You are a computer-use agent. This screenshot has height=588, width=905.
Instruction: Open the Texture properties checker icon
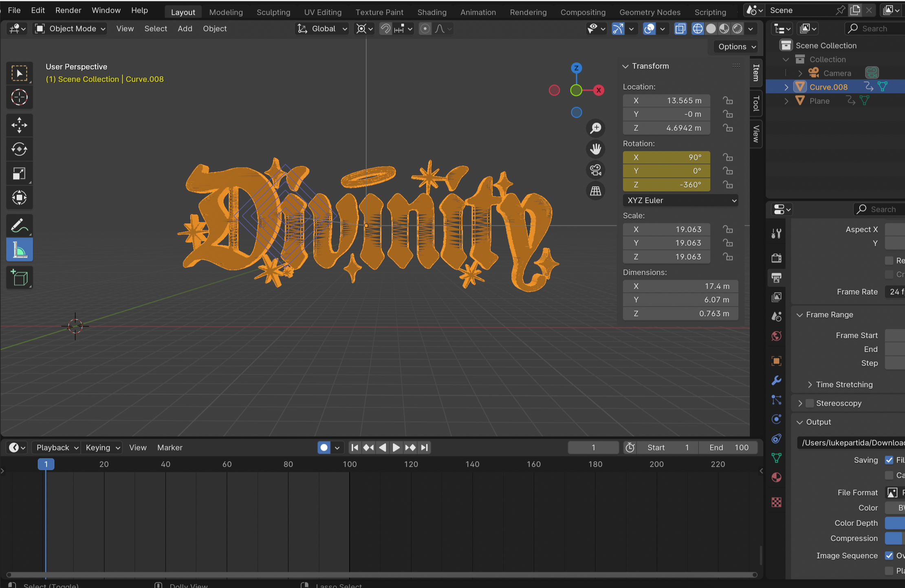[x=776, y=502]
